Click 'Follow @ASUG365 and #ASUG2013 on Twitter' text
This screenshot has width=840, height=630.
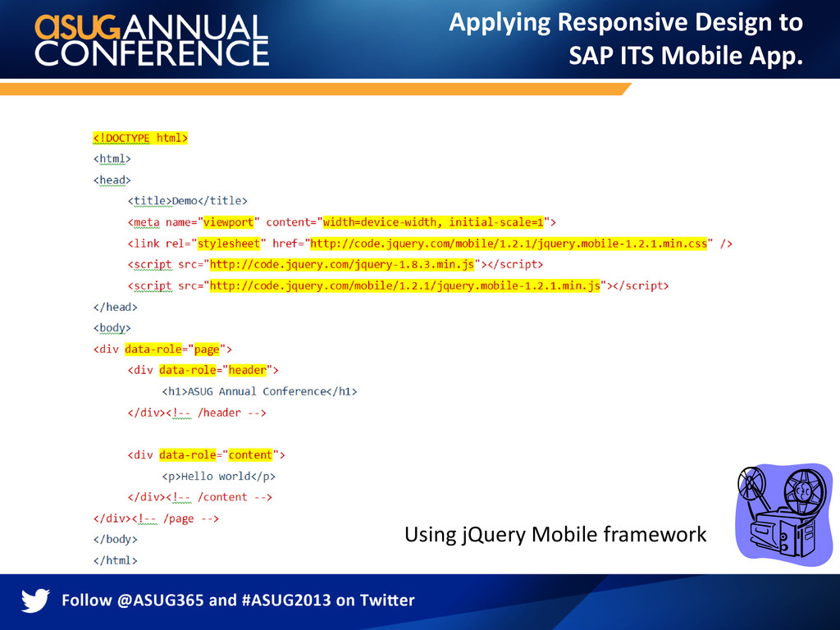coord(238,600)
